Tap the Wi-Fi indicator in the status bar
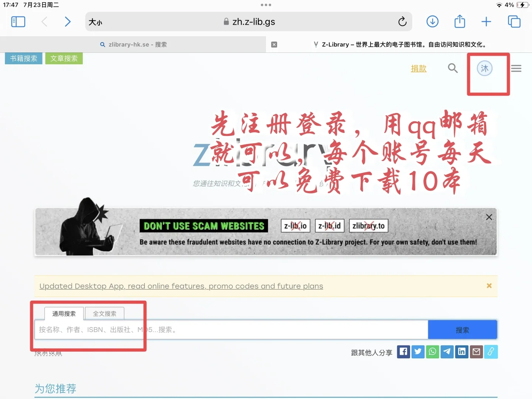 point(499,5)
